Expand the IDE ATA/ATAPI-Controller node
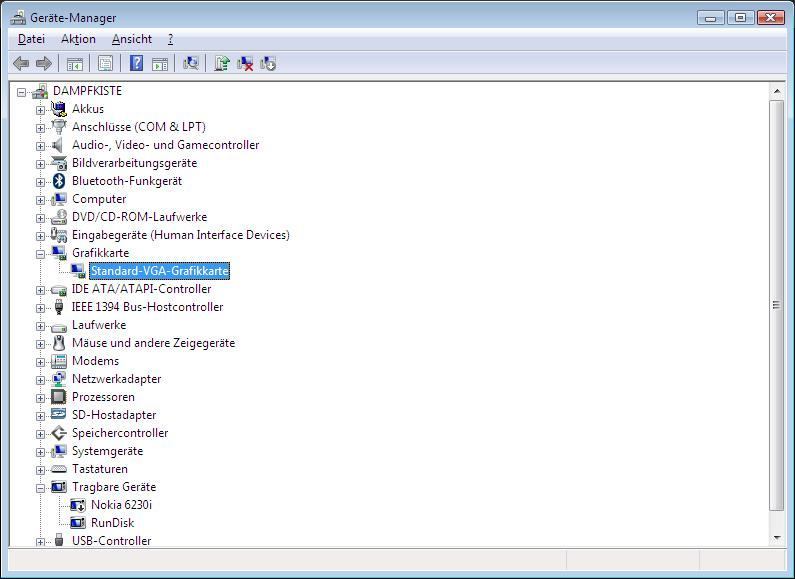Viewport: 795px width, 579px height. pos(40,290)
